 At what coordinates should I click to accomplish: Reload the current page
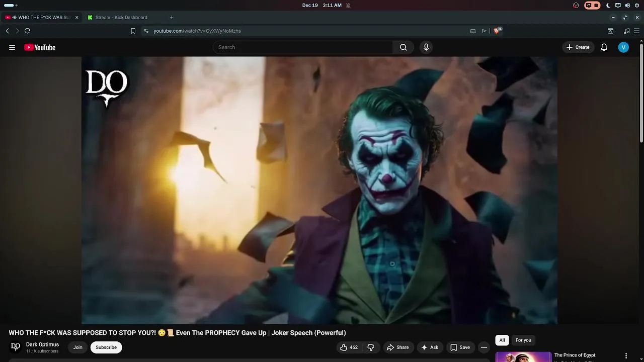pyautogui.click(x=27, y=31)
